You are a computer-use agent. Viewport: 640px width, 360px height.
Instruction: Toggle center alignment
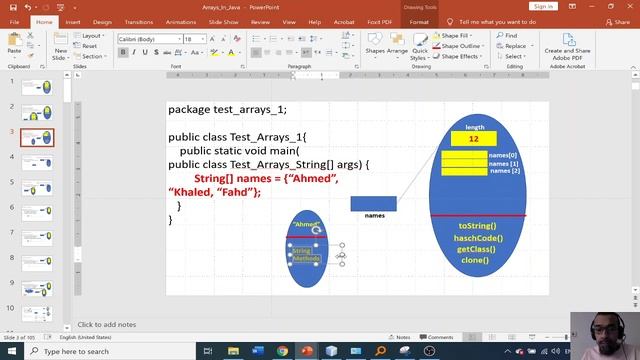(267, 52)
